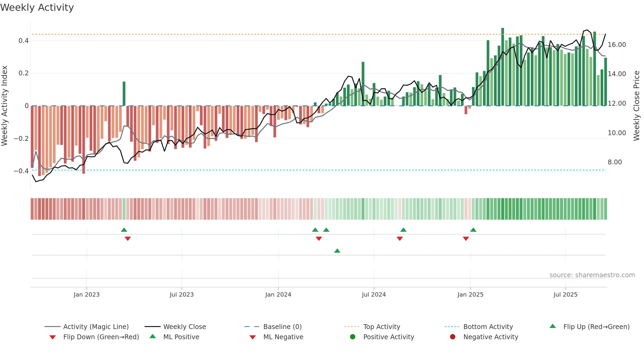Click the 12.00 price axis label
This screenshot has height=362, width=644.
pyautogui.click(x=617, y=104)
